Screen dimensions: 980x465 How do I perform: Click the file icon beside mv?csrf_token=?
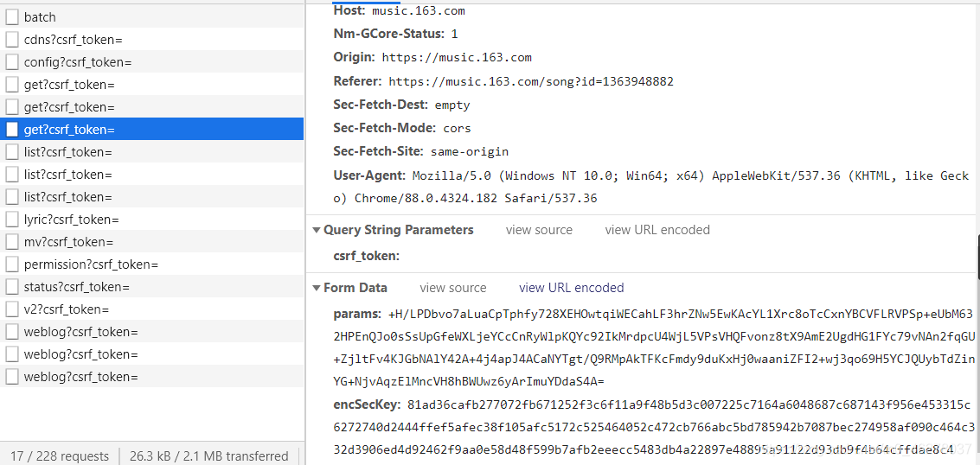click(x=12, y=241)
